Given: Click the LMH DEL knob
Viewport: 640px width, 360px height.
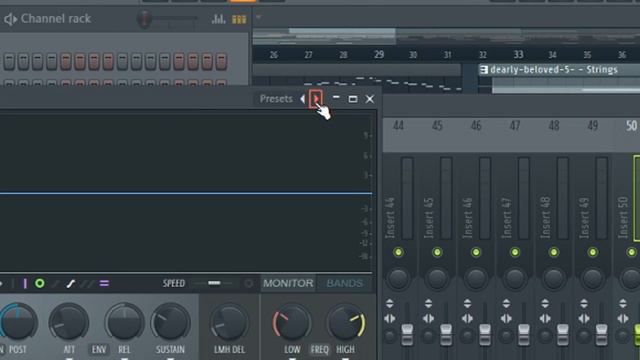Looking at the screenshot, I should pos(229,322).
